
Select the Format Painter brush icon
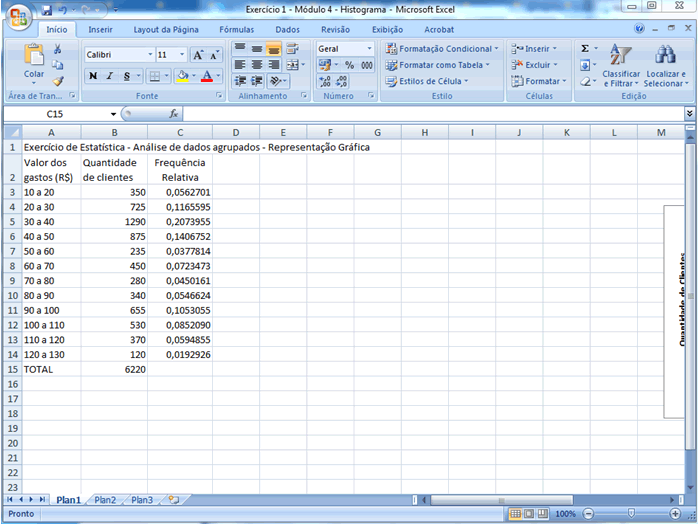coord(58,81)
